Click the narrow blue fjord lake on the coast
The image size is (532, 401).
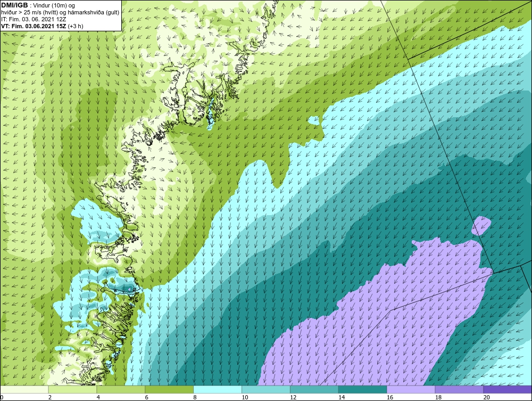coord(210,113)
